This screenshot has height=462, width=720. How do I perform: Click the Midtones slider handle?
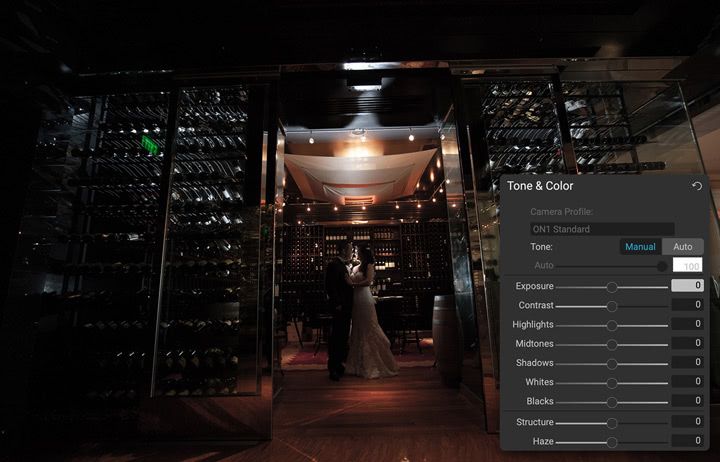point(612,345)
